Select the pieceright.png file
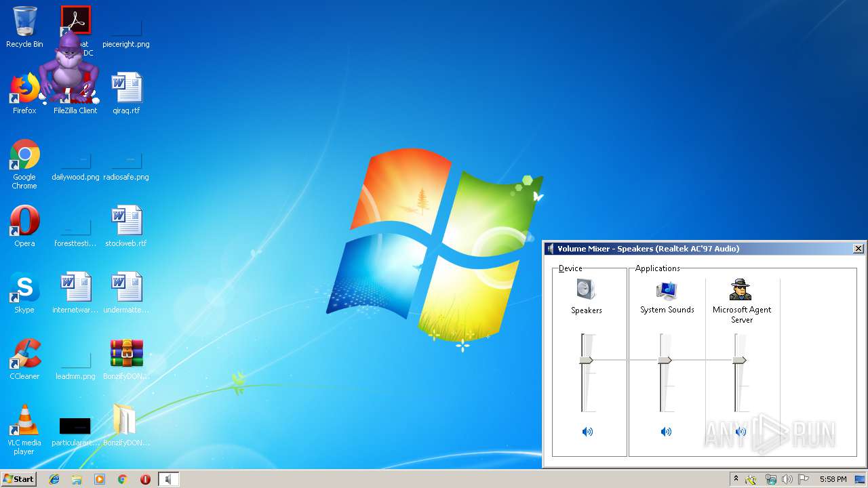Viewport: 868px width, 488px height. 126,33
